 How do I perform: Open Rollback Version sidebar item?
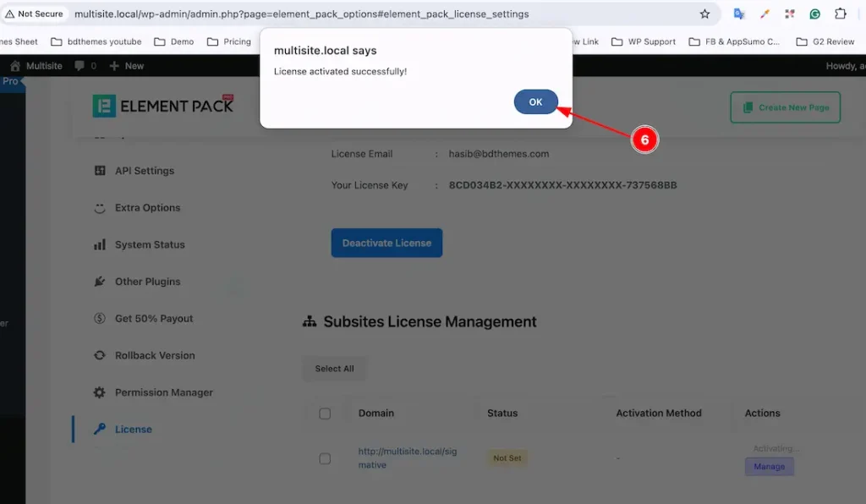[155, 355]
